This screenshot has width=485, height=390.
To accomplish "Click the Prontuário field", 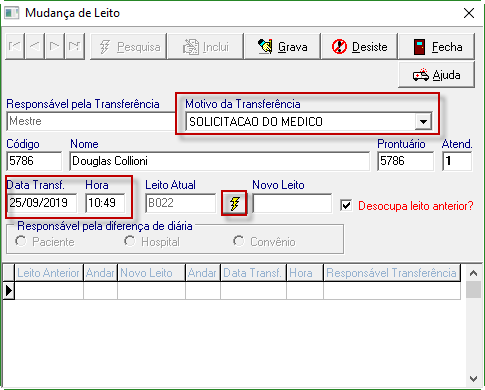I will (x=406, y=161).
